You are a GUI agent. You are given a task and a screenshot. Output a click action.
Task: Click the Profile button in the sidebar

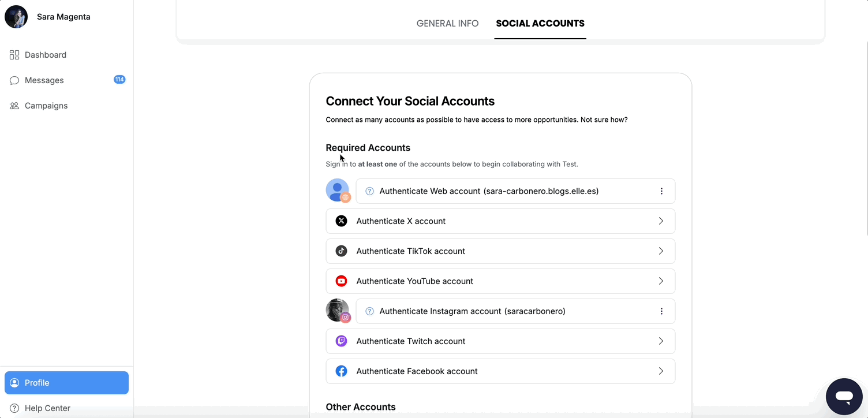tap(66, 382)
